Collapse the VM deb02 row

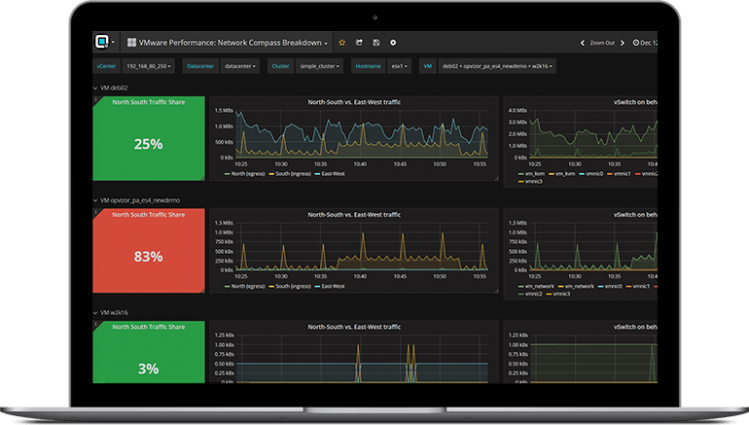[x=110, y=88]
